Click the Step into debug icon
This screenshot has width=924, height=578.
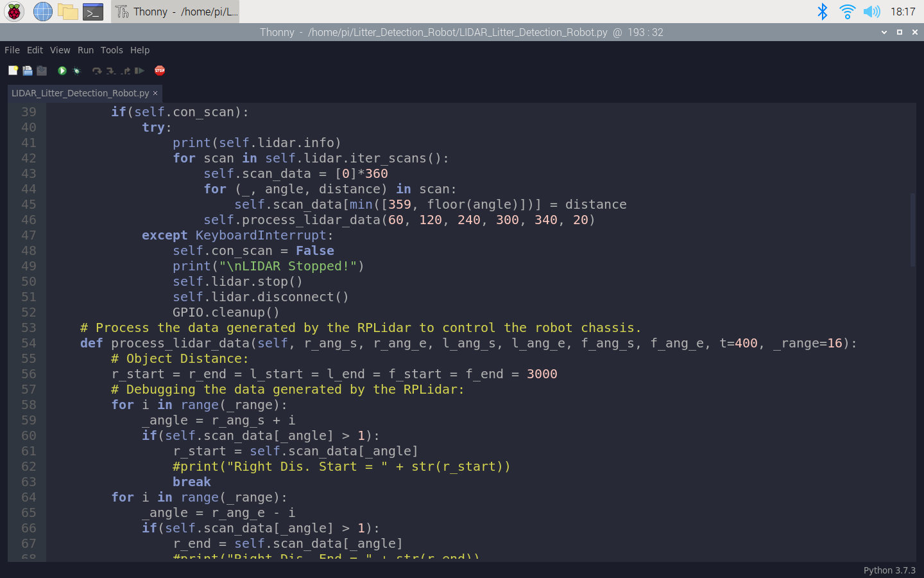[x=111, y=71]
